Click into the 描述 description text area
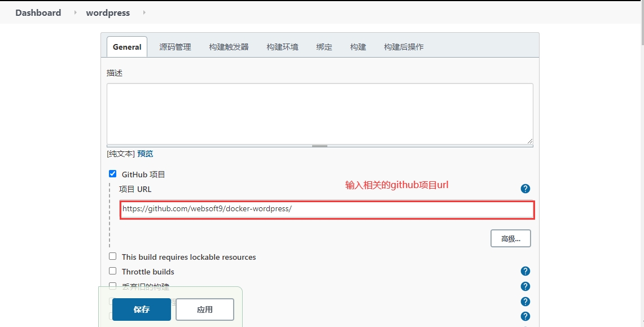Screen dimensions: 644x327 319,114
